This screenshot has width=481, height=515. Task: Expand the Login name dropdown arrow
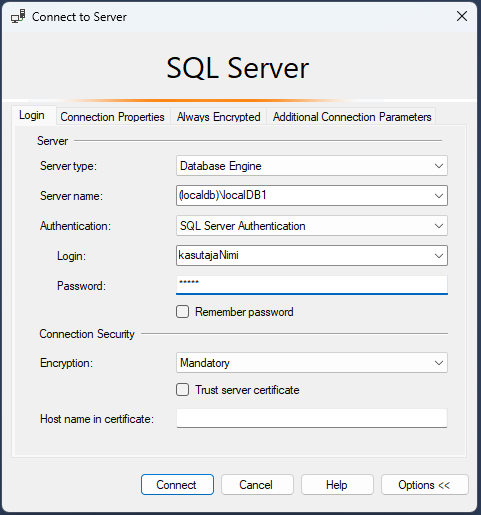[439, 256]
